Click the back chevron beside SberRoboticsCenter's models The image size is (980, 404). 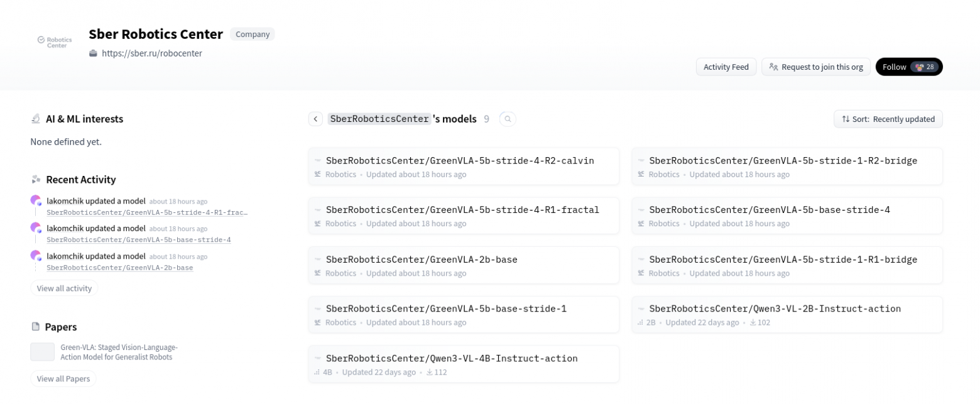pyautogui.click(x=315, y=119)
